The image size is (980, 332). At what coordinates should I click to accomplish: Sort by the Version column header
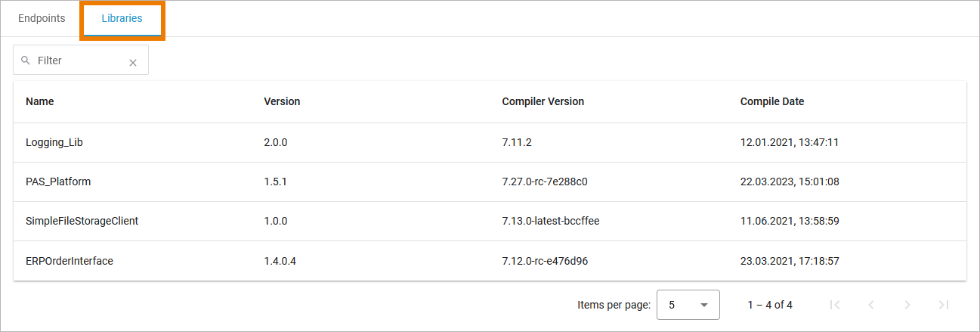[282, 101]
